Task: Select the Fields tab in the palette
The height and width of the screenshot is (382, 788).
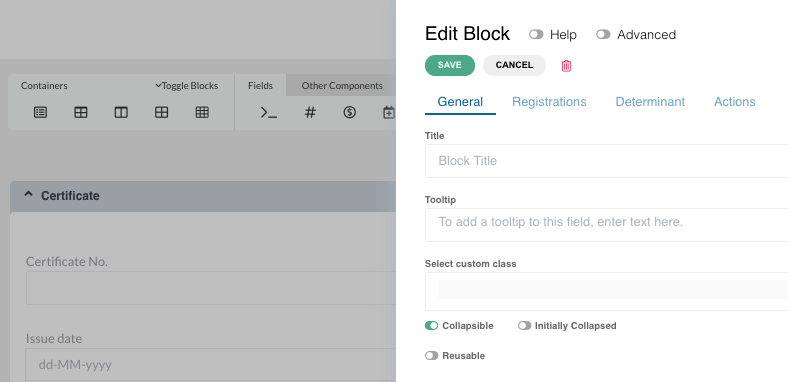Action: tap(260, 85)
